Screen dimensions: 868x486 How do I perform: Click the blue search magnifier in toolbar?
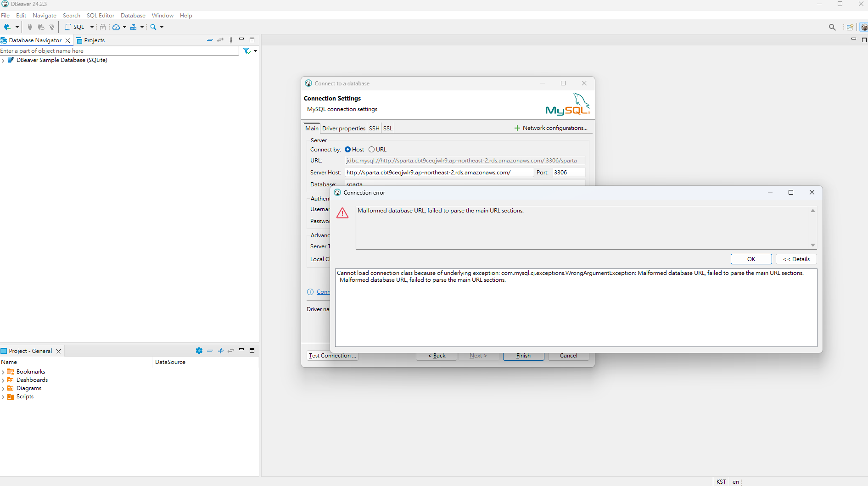(x=153, y=27)
